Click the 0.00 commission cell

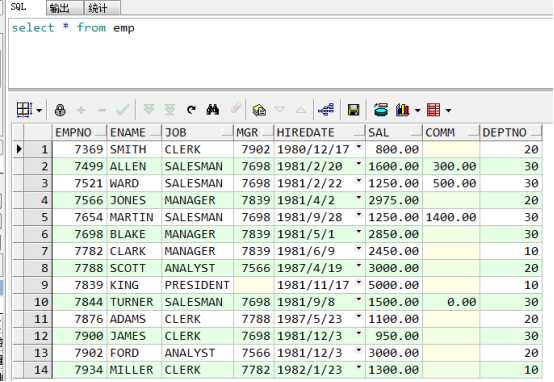coord(451,302)
